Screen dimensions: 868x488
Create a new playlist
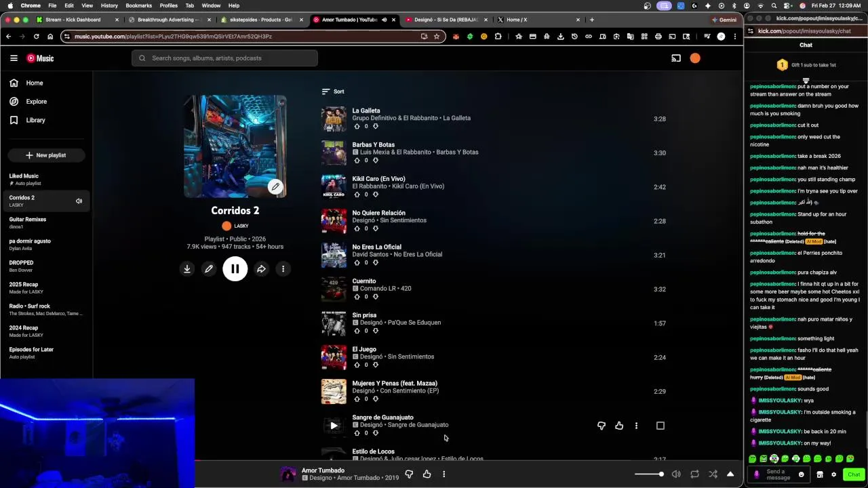[46, 155]
